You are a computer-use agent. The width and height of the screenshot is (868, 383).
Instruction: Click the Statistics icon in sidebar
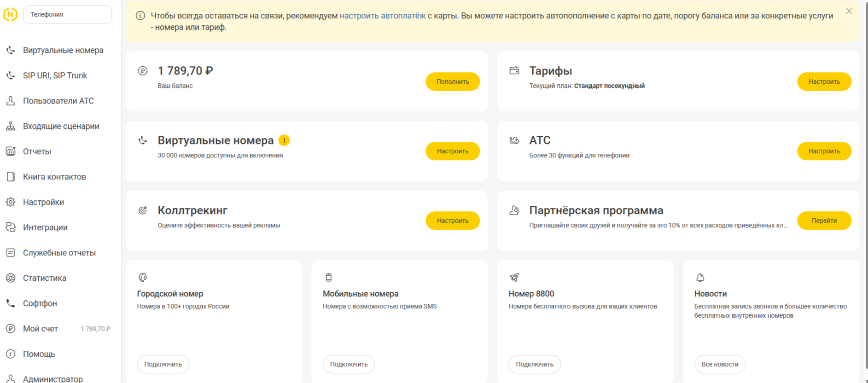point(11,278)
